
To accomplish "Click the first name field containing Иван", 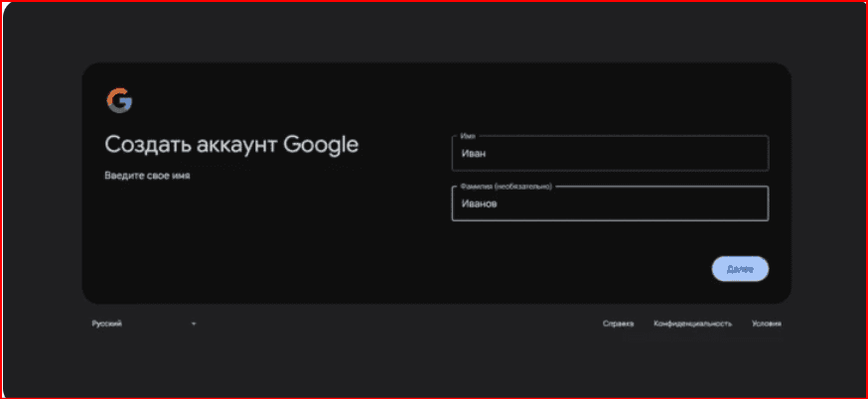I will (610, 153).
